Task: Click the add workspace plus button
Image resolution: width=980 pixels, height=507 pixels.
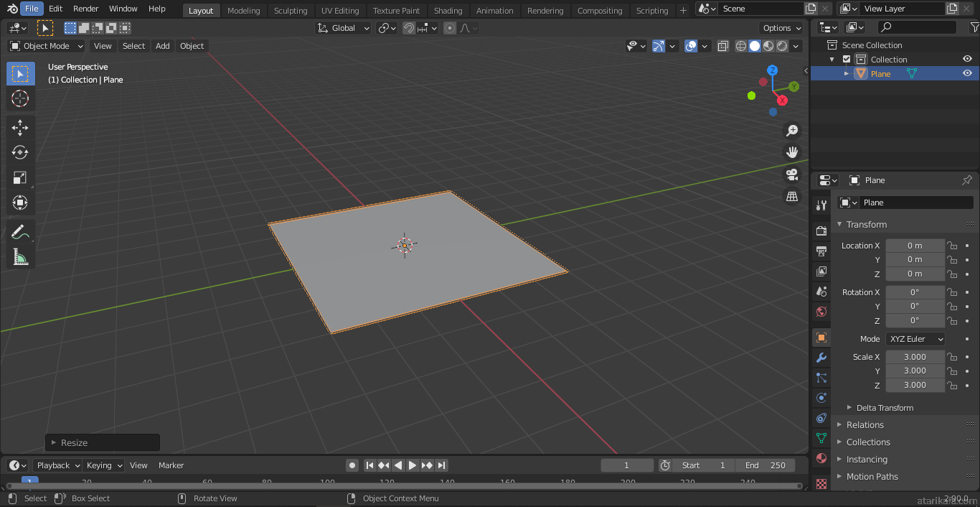Action: tap(683, 11)
